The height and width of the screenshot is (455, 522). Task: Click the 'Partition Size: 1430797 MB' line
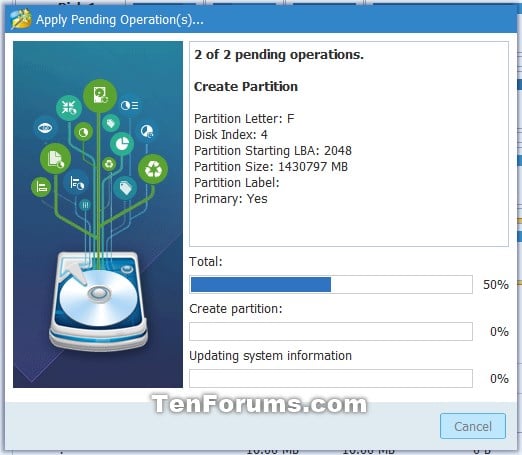pyautogui.click(x=271, y=167)
